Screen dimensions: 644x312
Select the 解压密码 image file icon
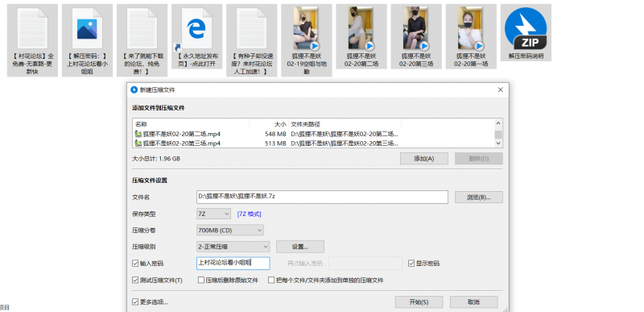point(87,28)
